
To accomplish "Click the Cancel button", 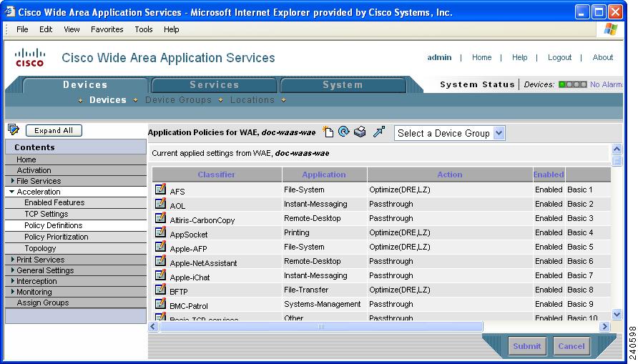I will click(x=571, y=346).
